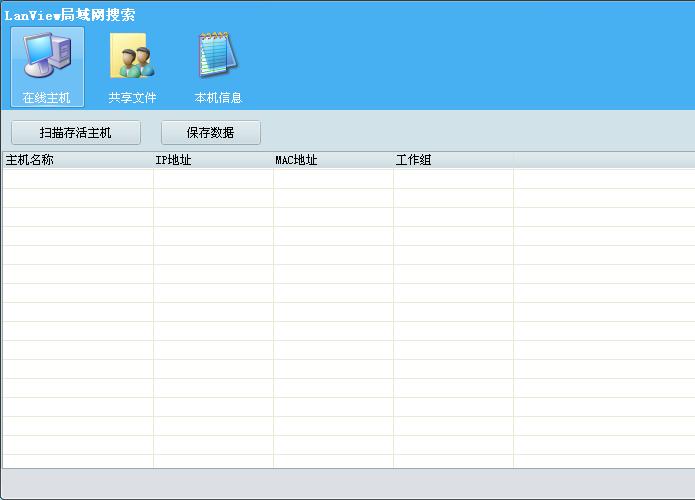Select the first empty row under 主机名称
Viewport: 695px width, 500px height.
[76, 178]
